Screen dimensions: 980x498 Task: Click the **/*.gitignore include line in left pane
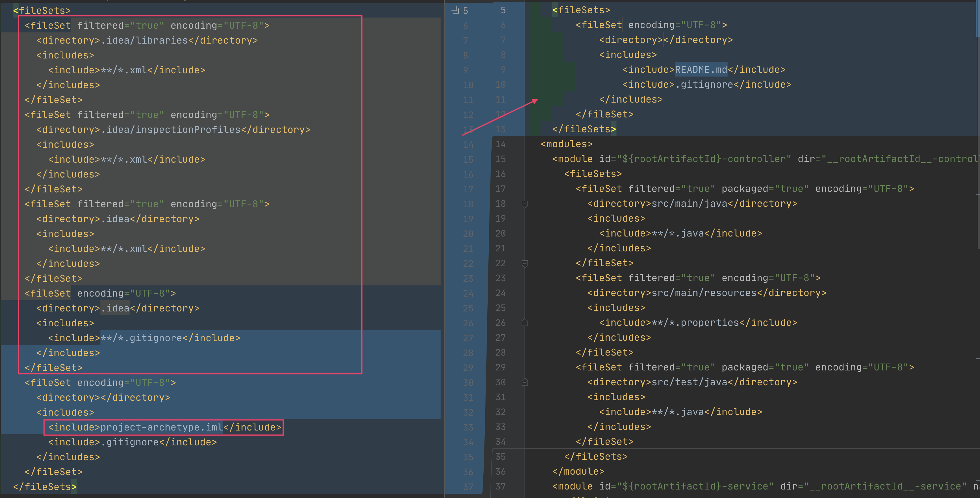tap(144, 338)
